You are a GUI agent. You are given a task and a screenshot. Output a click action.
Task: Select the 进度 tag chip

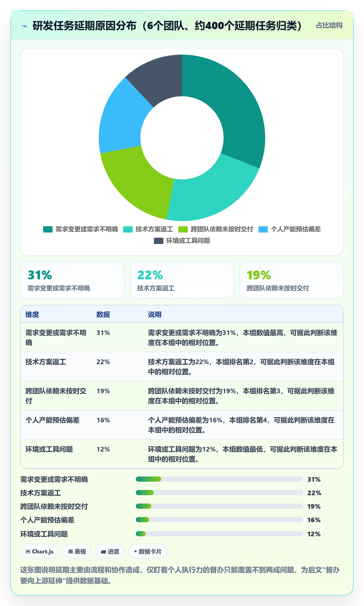click(110, 551)
